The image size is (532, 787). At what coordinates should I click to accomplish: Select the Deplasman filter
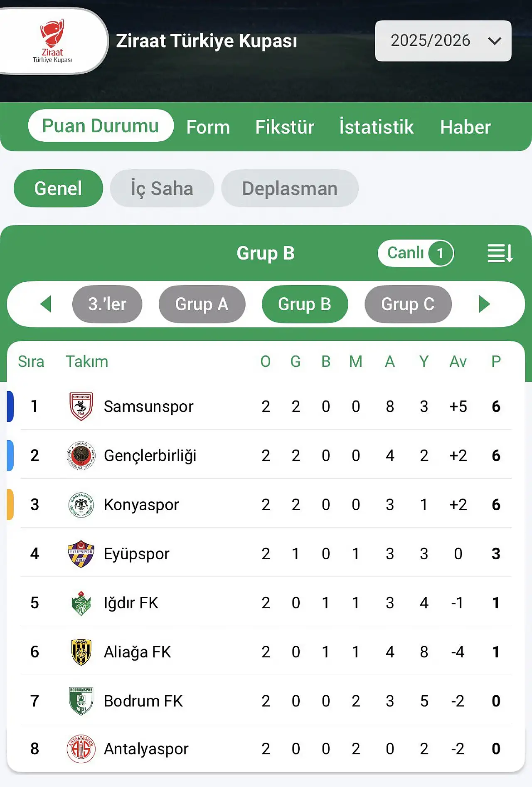coord(290,188)
